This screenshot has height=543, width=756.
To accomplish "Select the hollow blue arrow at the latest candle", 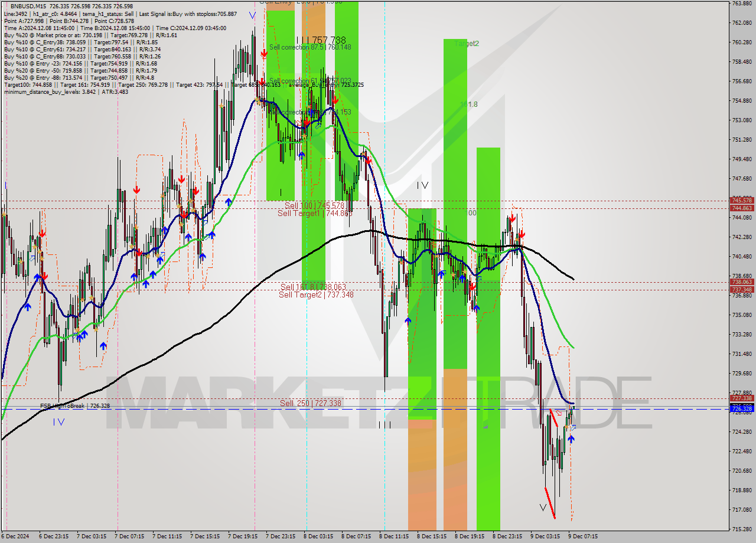I will [x=573, y=427].
